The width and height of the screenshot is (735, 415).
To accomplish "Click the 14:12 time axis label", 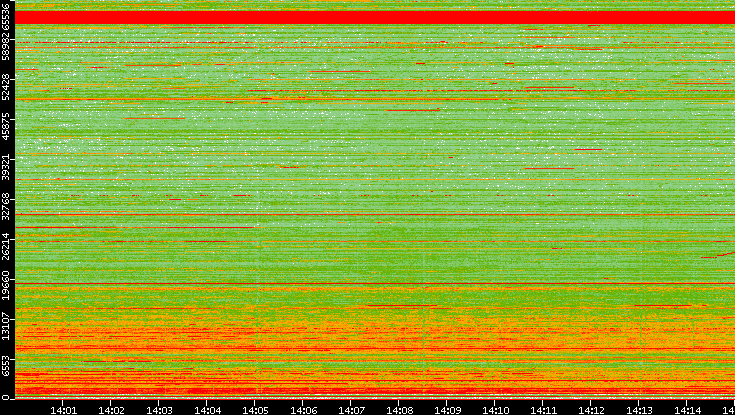I will [x=591, y=410].
